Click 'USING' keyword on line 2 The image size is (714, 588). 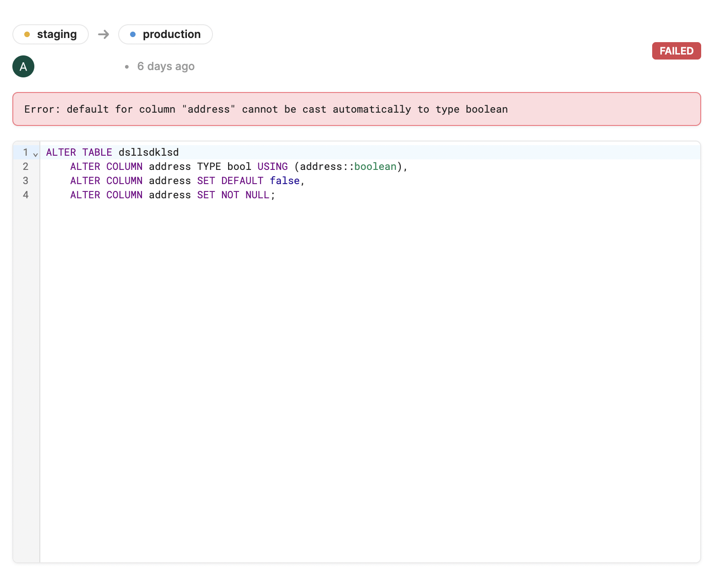[273, 166]
